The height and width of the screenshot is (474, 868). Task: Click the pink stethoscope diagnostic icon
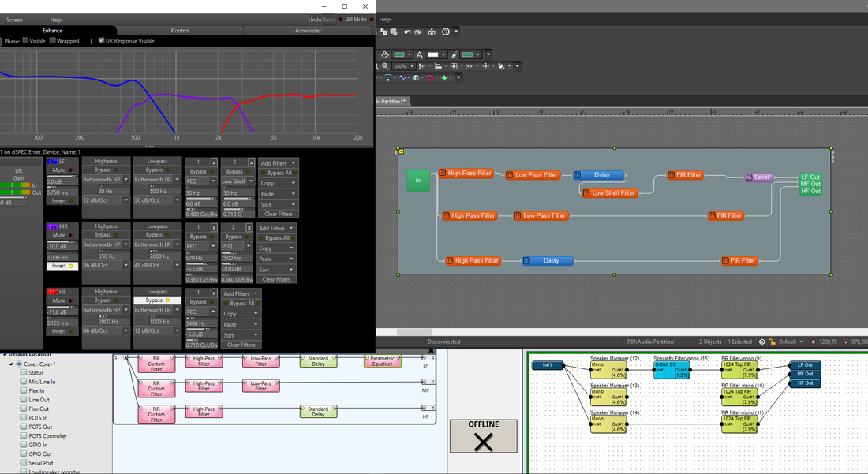(430, 78)
